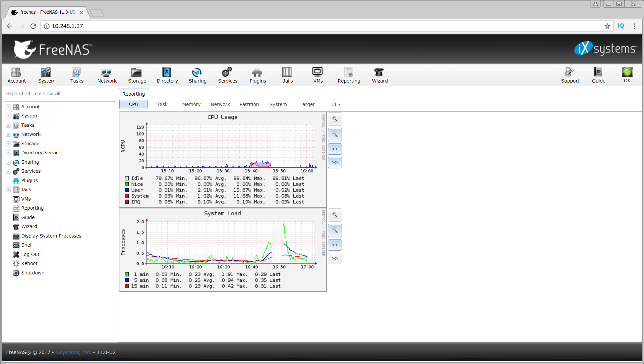Expand the Account tree node

coord(8,107)
